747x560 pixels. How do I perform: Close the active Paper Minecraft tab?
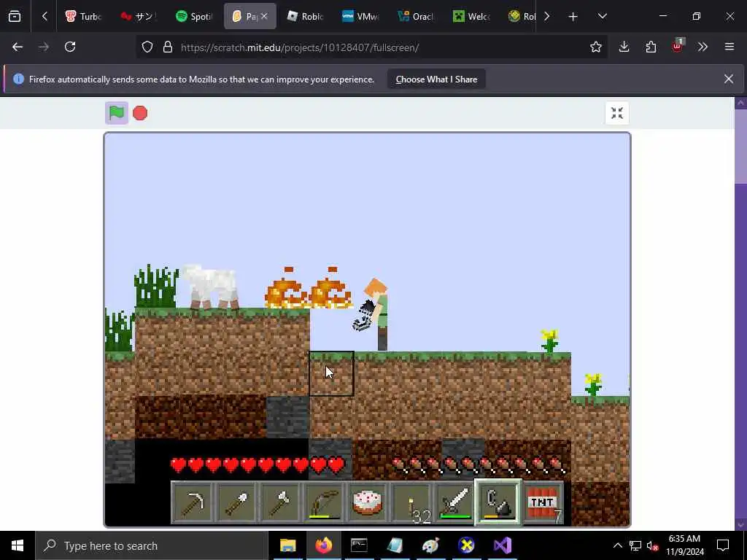pyautogui.click(x=264, y=16)
